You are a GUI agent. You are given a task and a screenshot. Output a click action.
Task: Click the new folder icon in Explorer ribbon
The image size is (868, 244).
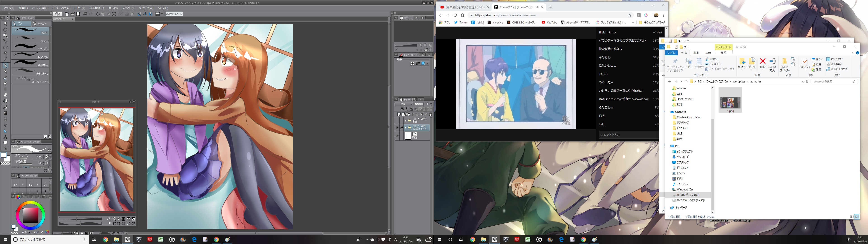785,61
